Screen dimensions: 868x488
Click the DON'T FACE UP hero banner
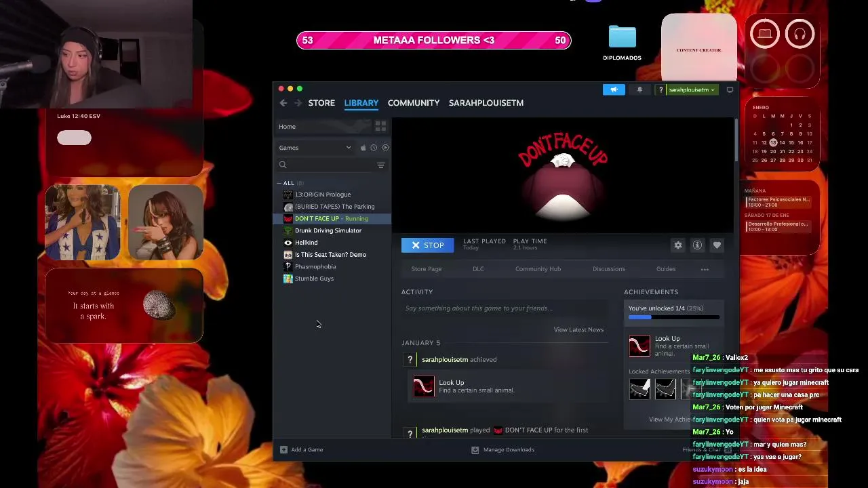[x=563, y=175]
